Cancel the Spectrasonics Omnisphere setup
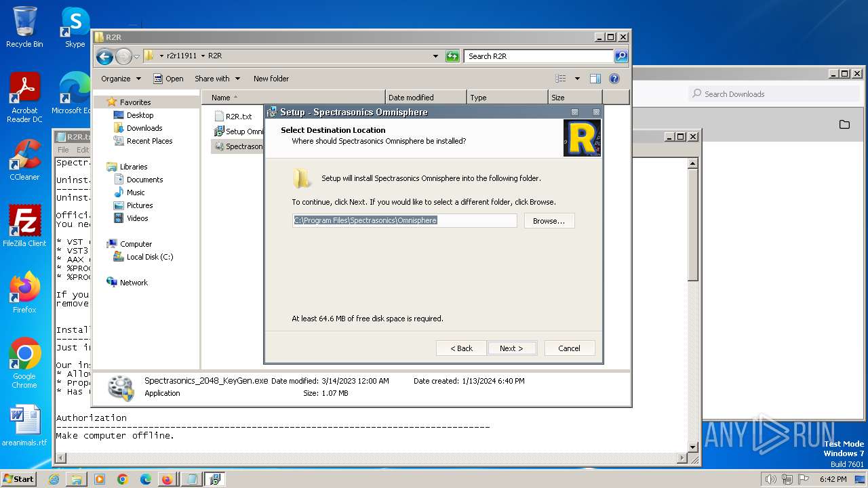The width and height of the screenshot is (868, 488). [x=569, y=348]
